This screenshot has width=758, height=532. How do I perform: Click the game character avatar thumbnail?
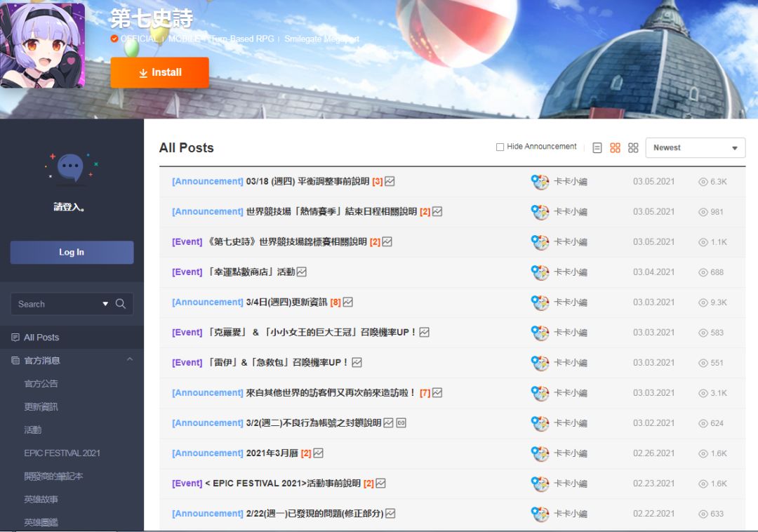coord(42,45)
